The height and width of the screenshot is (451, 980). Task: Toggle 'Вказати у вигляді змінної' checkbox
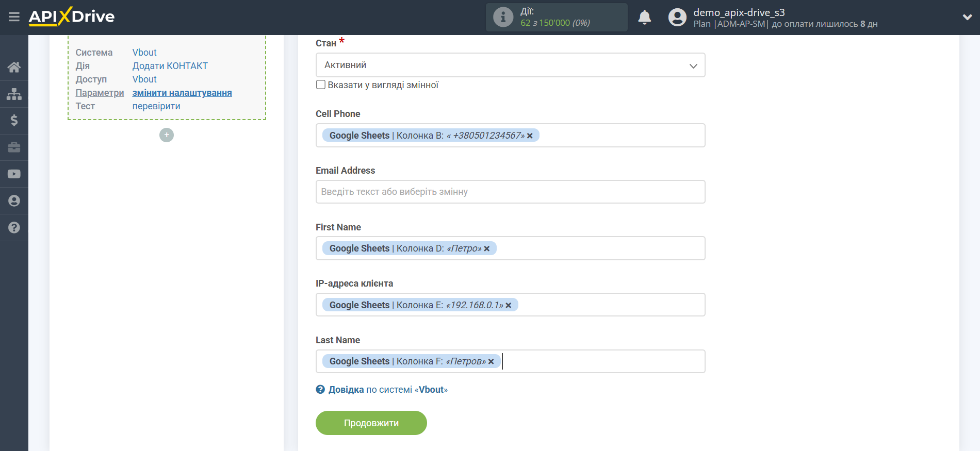click(x=321, y=85)
